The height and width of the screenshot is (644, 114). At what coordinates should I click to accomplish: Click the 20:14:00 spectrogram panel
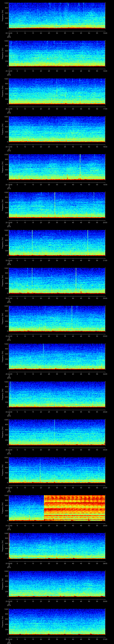(x=57, y=16)
